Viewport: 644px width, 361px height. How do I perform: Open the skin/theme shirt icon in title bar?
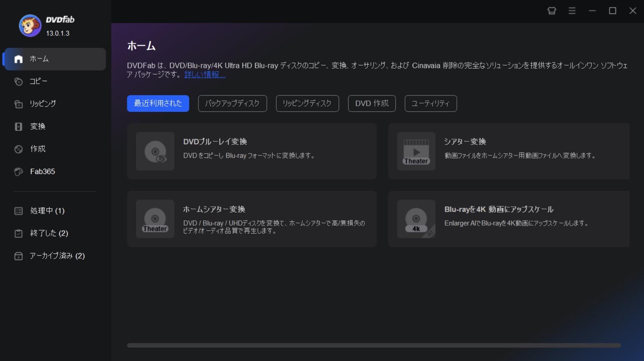click(x=552, y=11)
